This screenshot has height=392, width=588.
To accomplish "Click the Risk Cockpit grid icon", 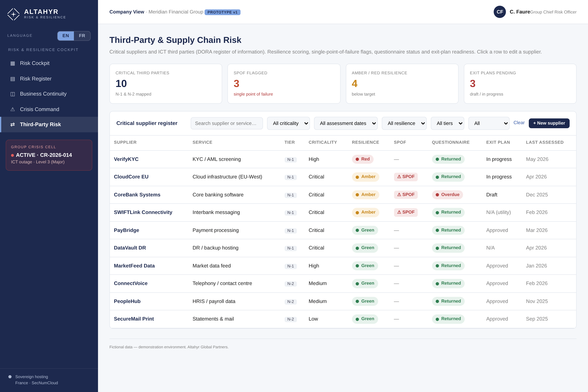I will pos(13,63).
